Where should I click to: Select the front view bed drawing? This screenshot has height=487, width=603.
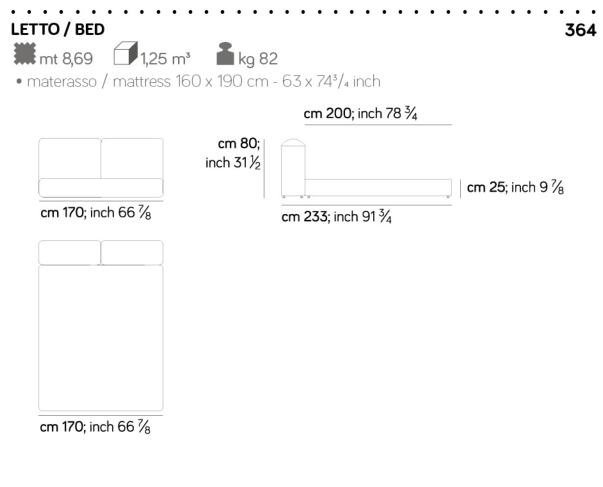(101, 168)
